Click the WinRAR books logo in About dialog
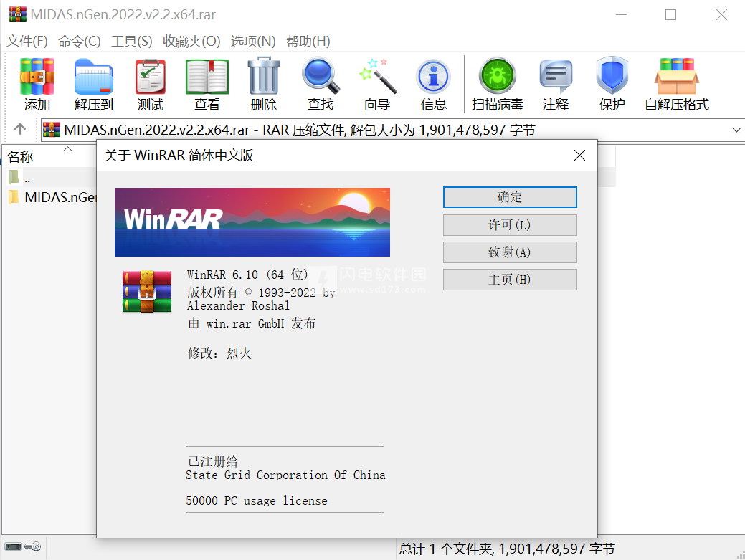The image size is (745, 560). click(147, 291)
